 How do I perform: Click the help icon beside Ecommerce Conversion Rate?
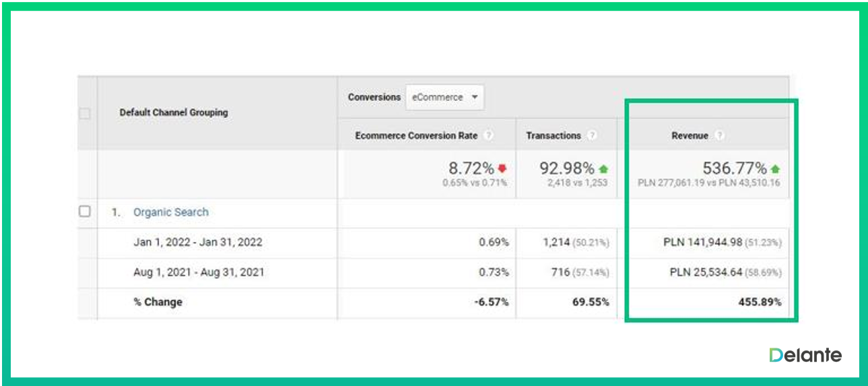489,135
